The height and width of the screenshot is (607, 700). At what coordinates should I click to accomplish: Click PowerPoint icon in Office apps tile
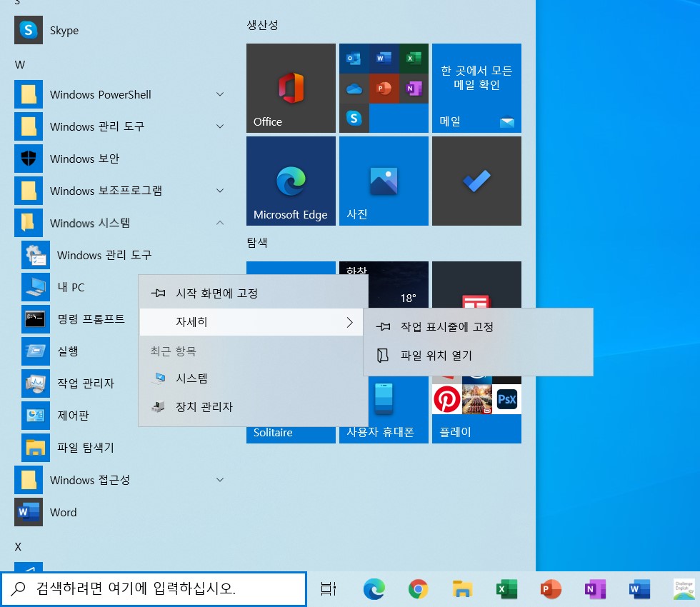384,89
